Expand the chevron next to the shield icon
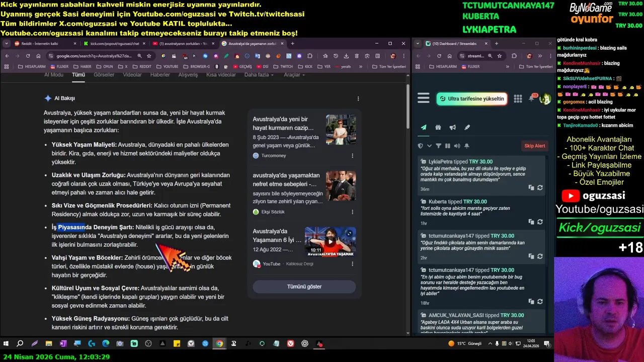Screen dimensions: 644x362 (429, 146)
